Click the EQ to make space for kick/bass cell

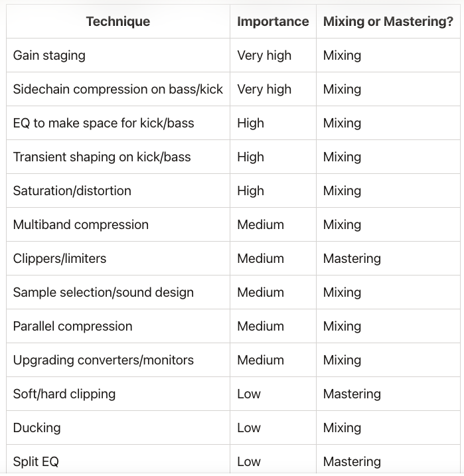118,123
